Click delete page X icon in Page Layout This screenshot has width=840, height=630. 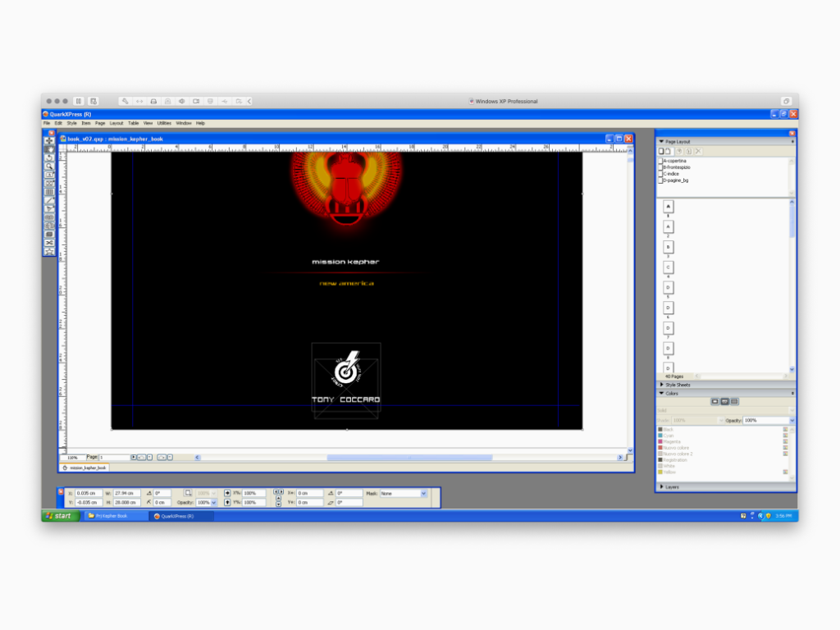click(698, 152)
